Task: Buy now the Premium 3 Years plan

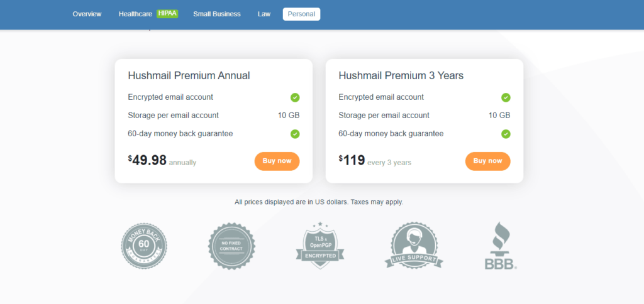Action: (487, 161)
